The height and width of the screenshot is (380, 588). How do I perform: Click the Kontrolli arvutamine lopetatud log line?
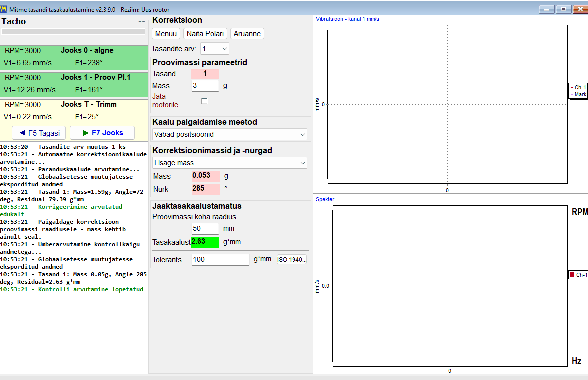coord(71,289)
